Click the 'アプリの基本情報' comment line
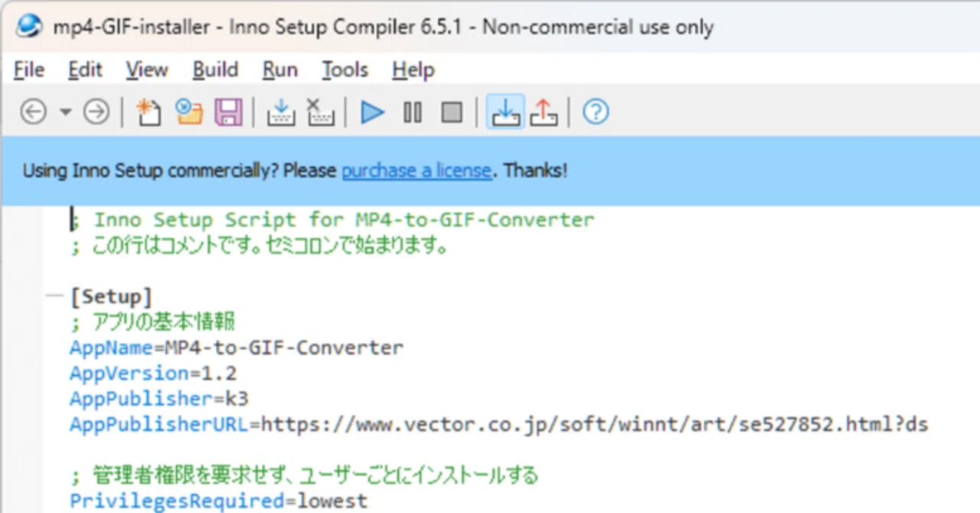Screen dimensions: 980x513 [152, 322]
